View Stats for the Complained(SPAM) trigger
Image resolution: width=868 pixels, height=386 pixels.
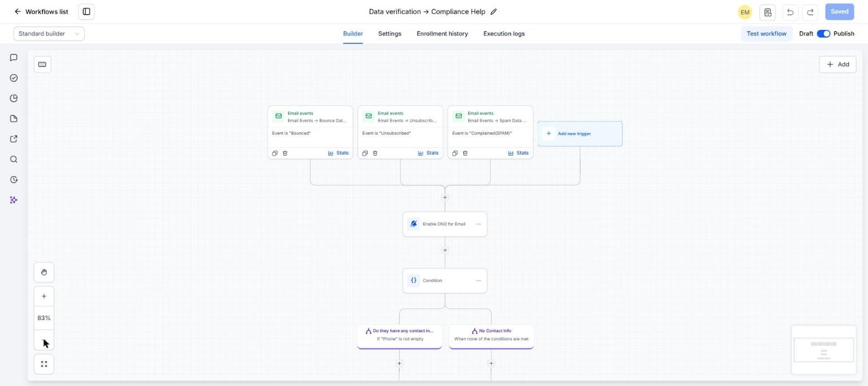click(518, 153)
